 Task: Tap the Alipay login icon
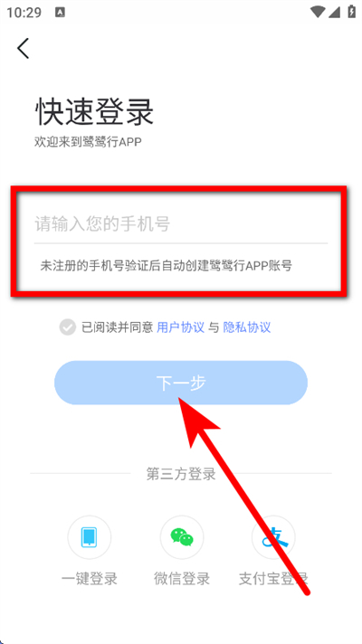pyautogui.click(x=273, y=536)
